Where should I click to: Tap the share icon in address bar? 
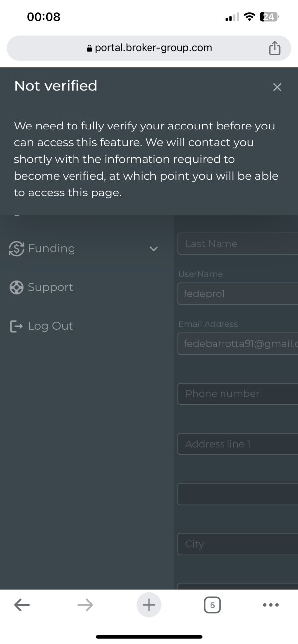(x=275, y=48)
